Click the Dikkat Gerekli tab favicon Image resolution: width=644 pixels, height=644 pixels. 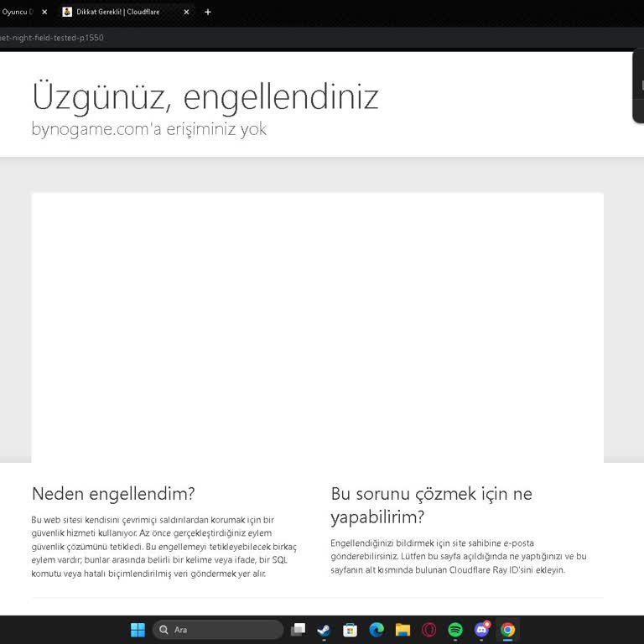[67, 12]
